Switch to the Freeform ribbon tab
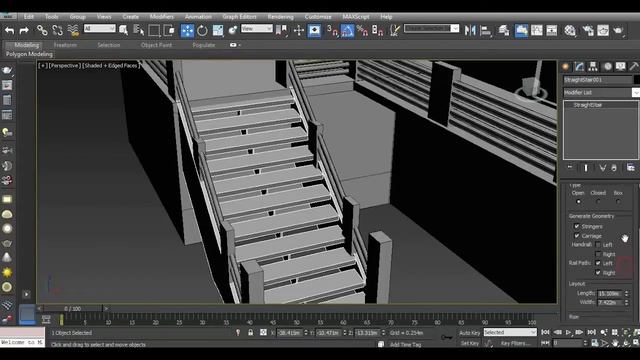The image size is (640, 360). tap(65, 45)
